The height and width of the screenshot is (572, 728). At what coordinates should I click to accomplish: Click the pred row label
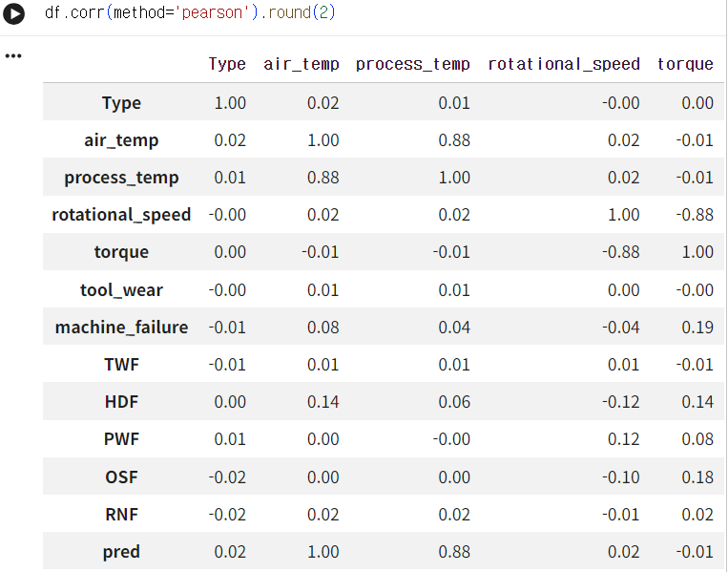(121, 552)
